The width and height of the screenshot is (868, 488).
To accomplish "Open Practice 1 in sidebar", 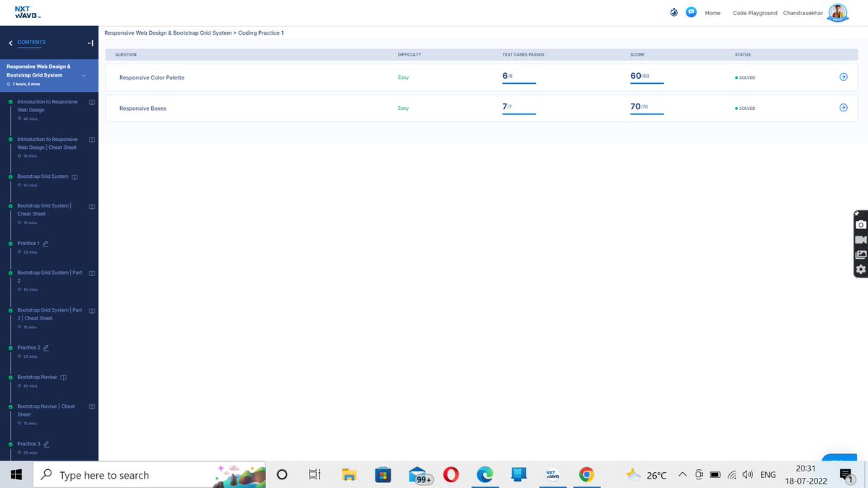I will click(x=28, y=243).
